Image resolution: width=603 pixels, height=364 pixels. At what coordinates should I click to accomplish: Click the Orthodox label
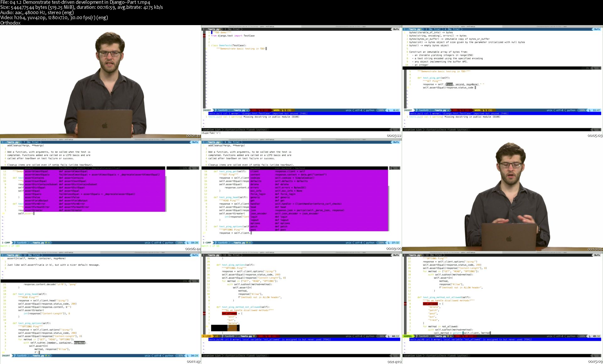coord(10,23)
